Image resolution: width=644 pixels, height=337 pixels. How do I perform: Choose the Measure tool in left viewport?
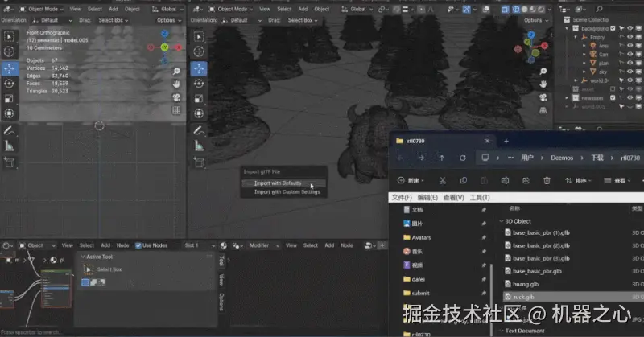(9, 146)
